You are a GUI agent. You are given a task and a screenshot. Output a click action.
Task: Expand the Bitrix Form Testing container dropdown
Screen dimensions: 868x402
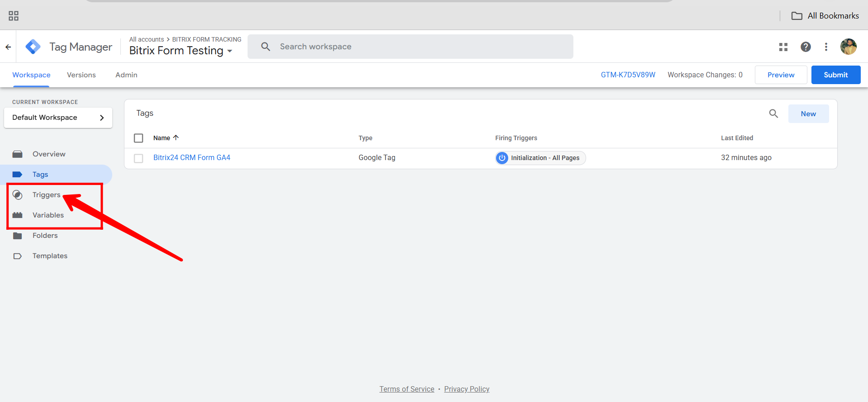181,51
